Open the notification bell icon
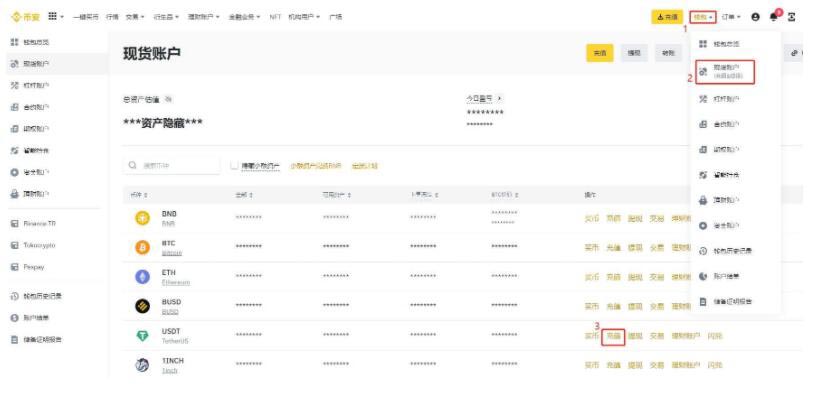This screenshot has width=817, height=393. click(773, 17)
